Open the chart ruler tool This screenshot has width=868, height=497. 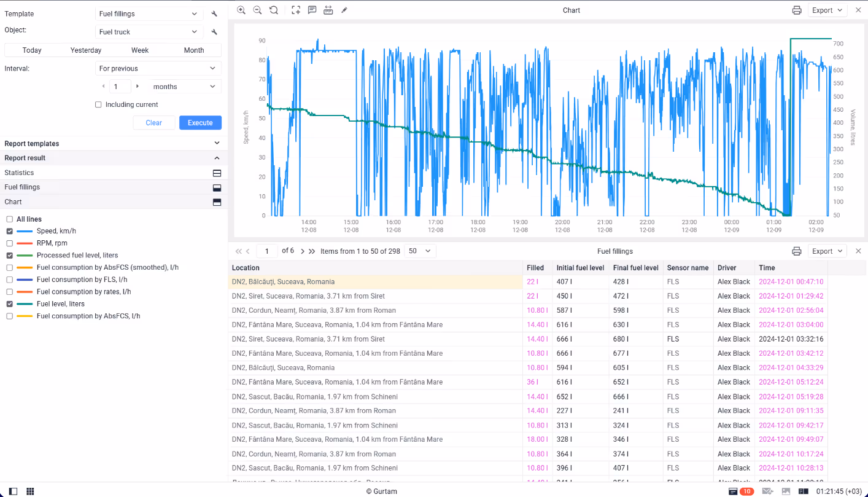pyautogui.click(x=328, y=10)
